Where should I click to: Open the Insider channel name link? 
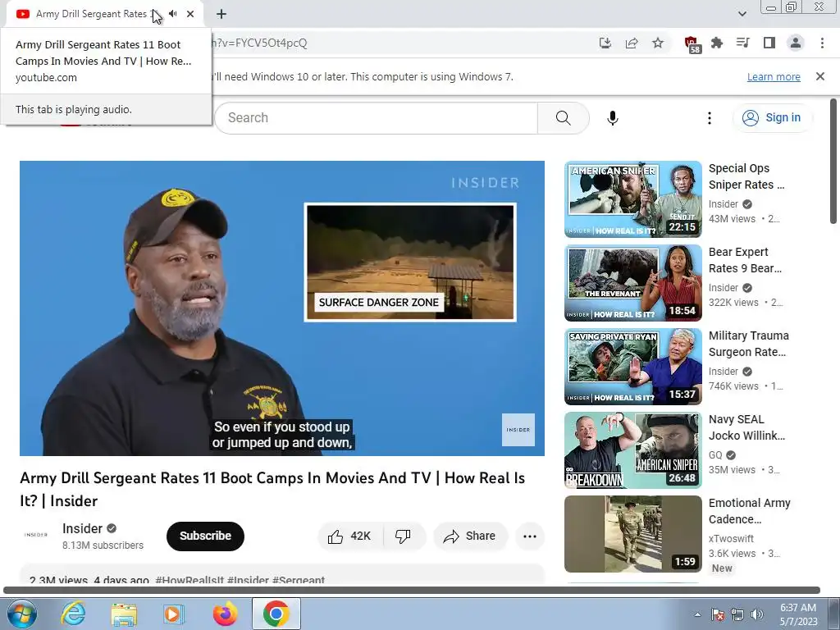tap(82, 529)
